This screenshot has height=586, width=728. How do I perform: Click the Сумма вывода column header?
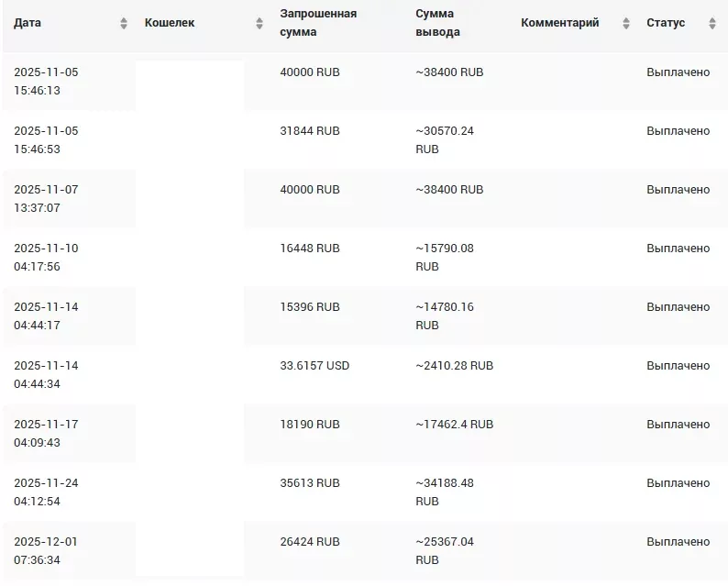click(x=437, y=23)
